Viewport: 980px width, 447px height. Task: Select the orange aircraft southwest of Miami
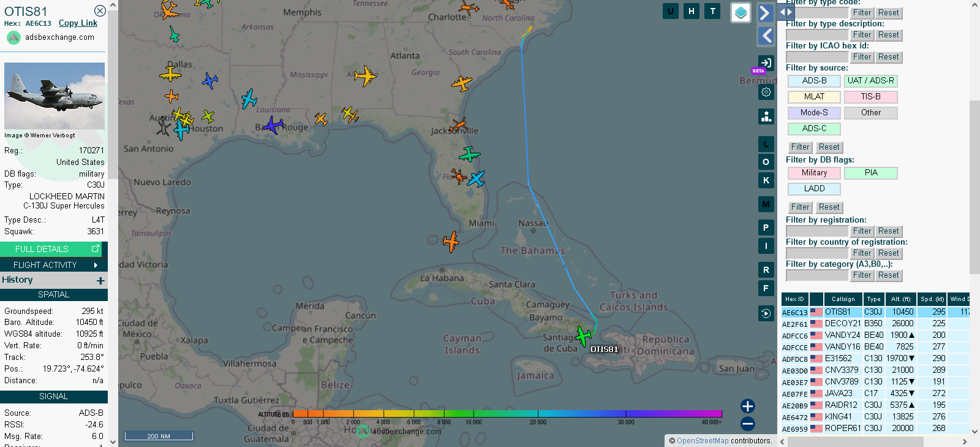point(451,242)
